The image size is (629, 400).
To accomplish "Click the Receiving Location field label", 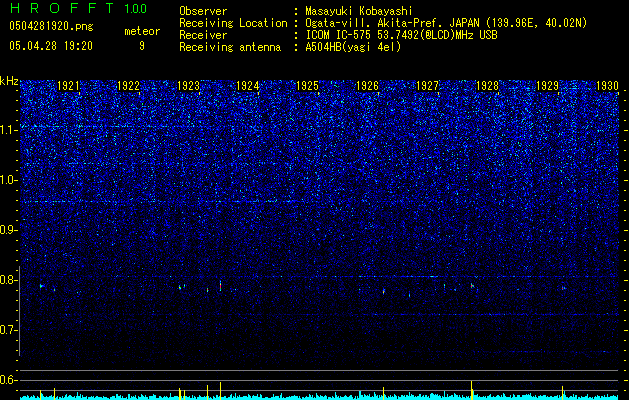I will pyautogui.click(x=233, y=23).
